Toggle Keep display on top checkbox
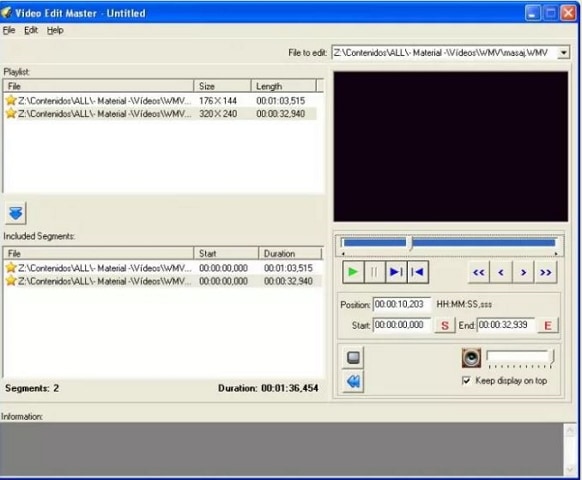Viewport: 582px width, 480px height. coord(466,381)
